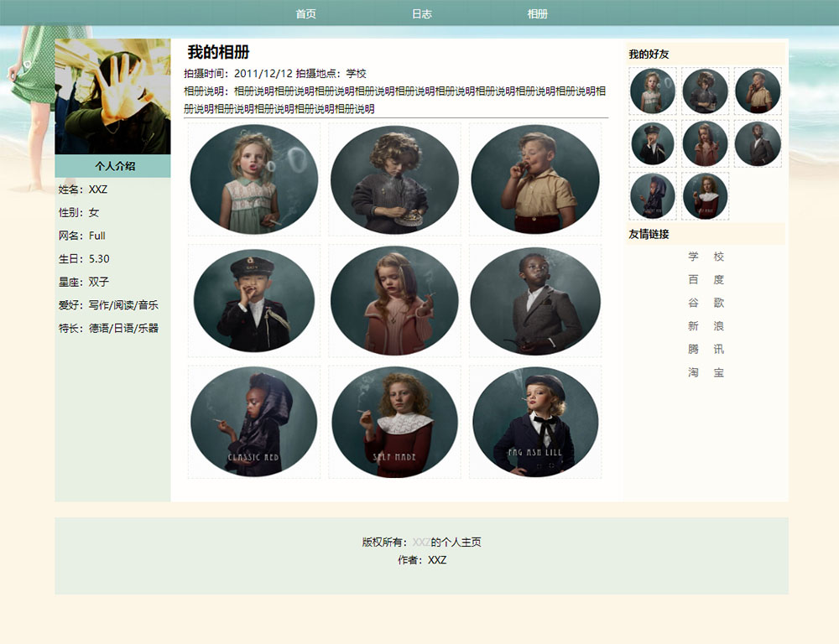Open the album photo captioned CLASSIC RED
Viewport: 839px width, 644px height.
(254, 422)
